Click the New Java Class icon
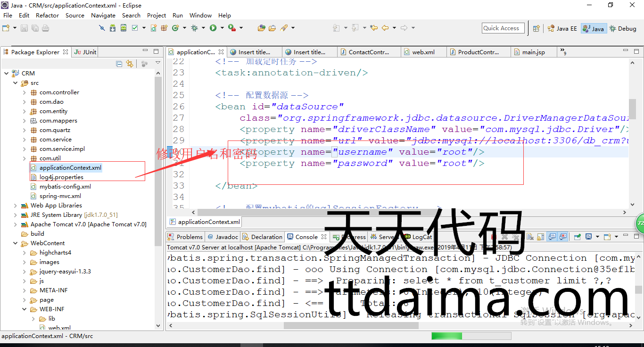The height and width of the screenshot is (347, 644). (x=175, y=28)
